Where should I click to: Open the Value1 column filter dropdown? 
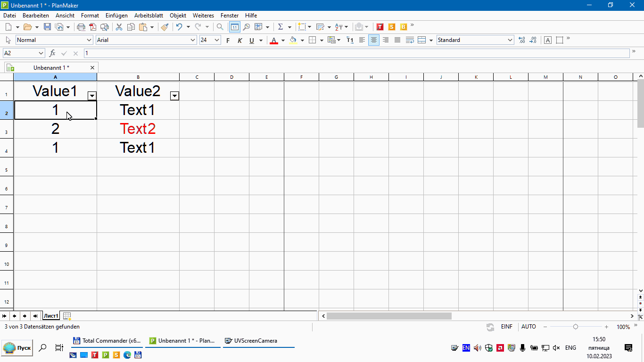[x=92, y=96]
